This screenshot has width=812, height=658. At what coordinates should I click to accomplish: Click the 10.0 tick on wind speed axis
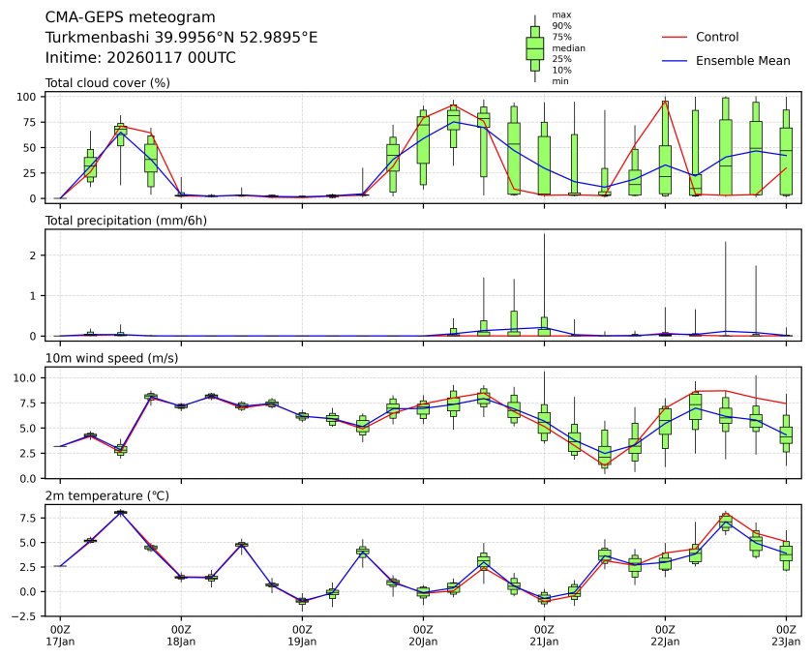[x=26, y=377]
